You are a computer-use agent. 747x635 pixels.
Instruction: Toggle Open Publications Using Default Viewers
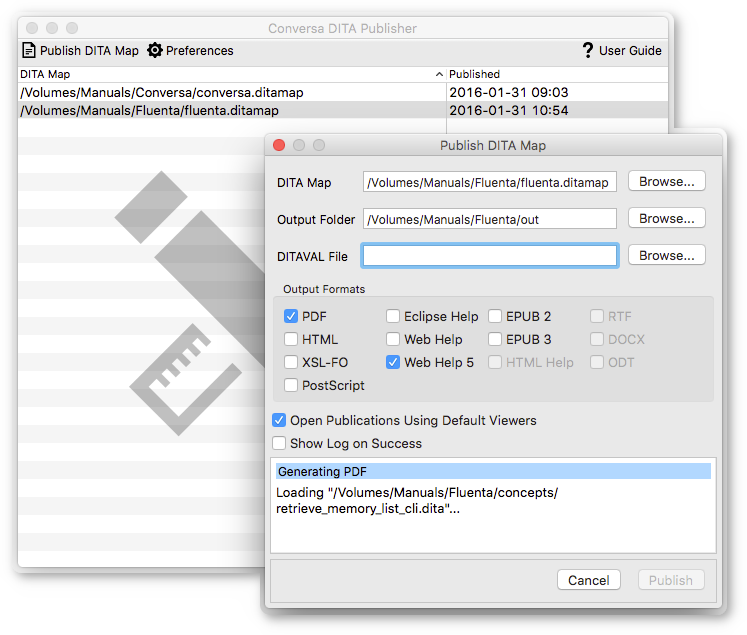pyautogui.click(x=279, y=420)
